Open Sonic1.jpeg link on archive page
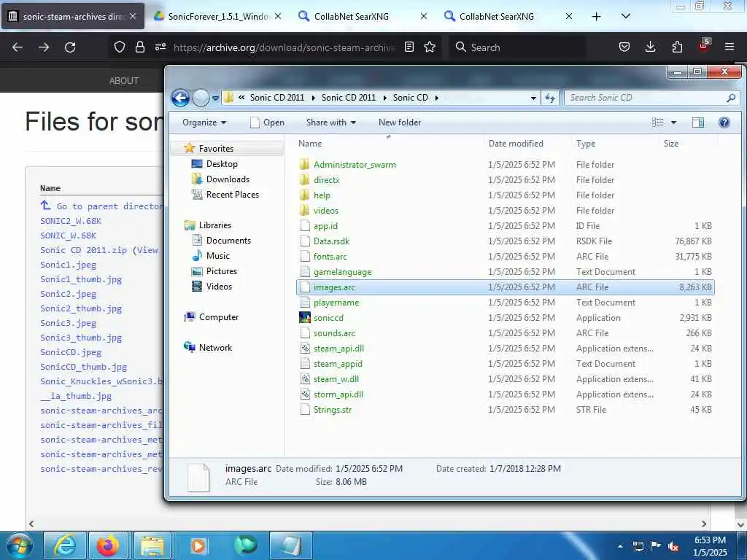The image size is (747, 560). pos(68,265)
